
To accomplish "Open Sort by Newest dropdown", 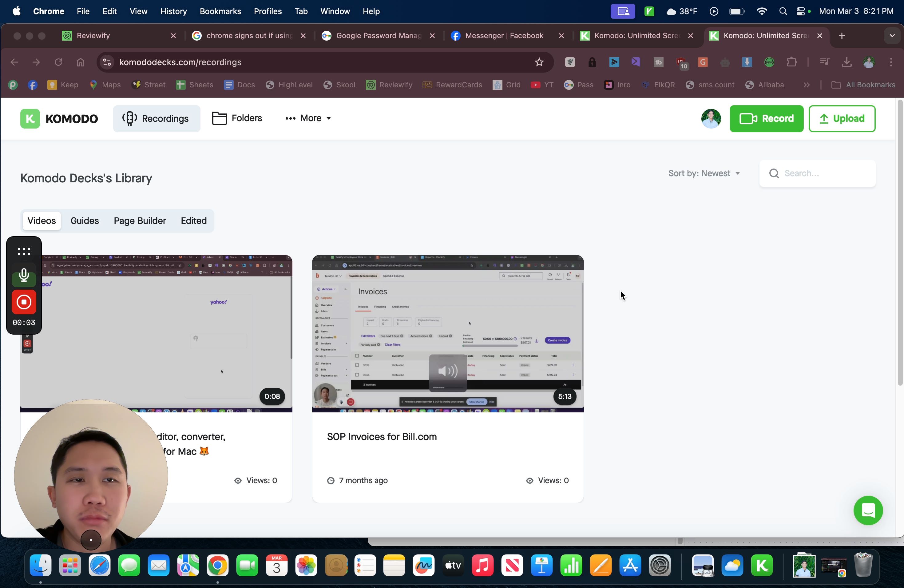I will tap(704, 173).
